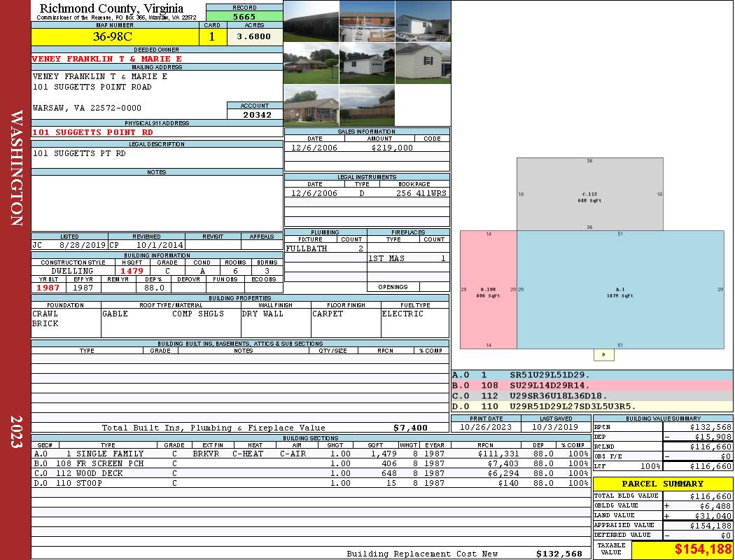Click the map number field 36-98C

[x=115, y=36]
